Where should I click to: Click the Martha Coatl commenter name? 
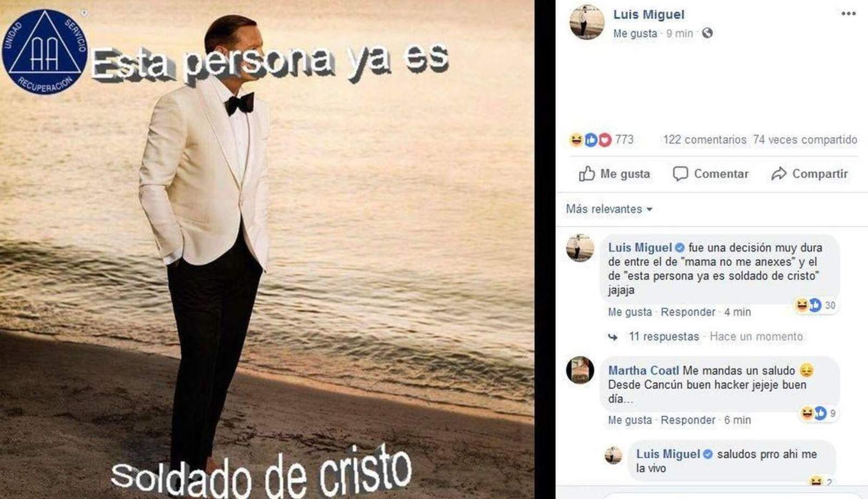click(x=643, y=370)
